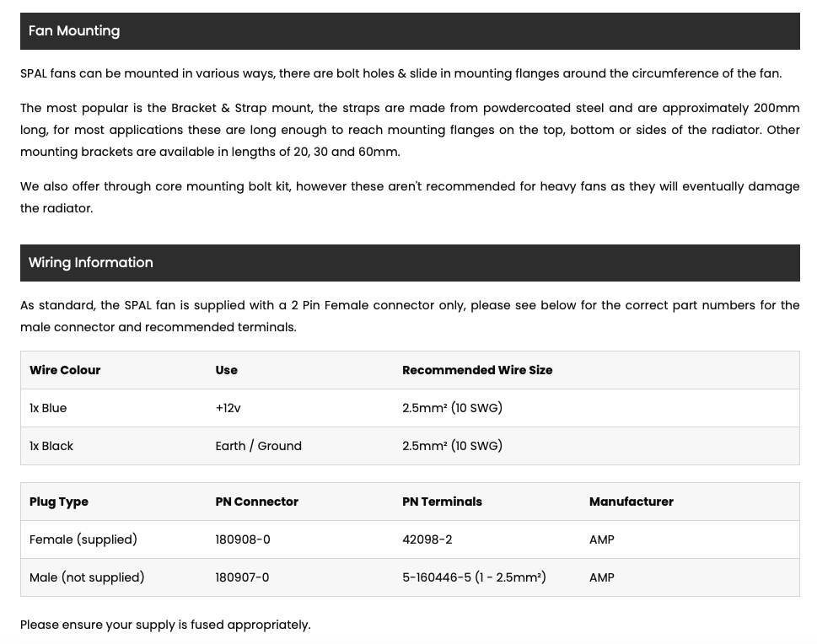Click the +12v cell
The image size is (817, 644).
tap(228, 408)
